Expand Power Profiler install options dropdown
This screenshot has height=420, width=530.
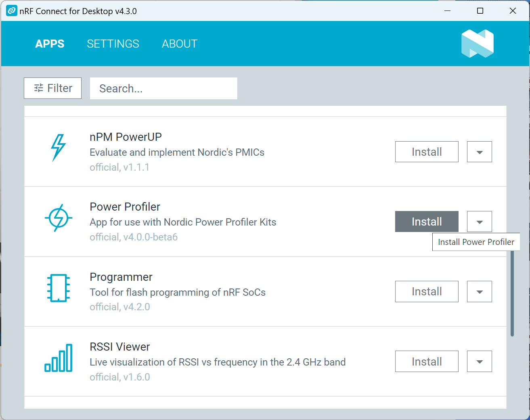pyautogui.click(x=480, y=221)
